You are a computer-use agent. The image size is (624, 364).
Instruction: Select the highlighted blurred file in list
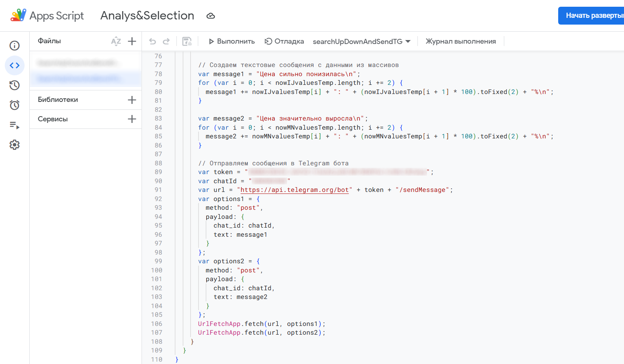pos(85,79)
